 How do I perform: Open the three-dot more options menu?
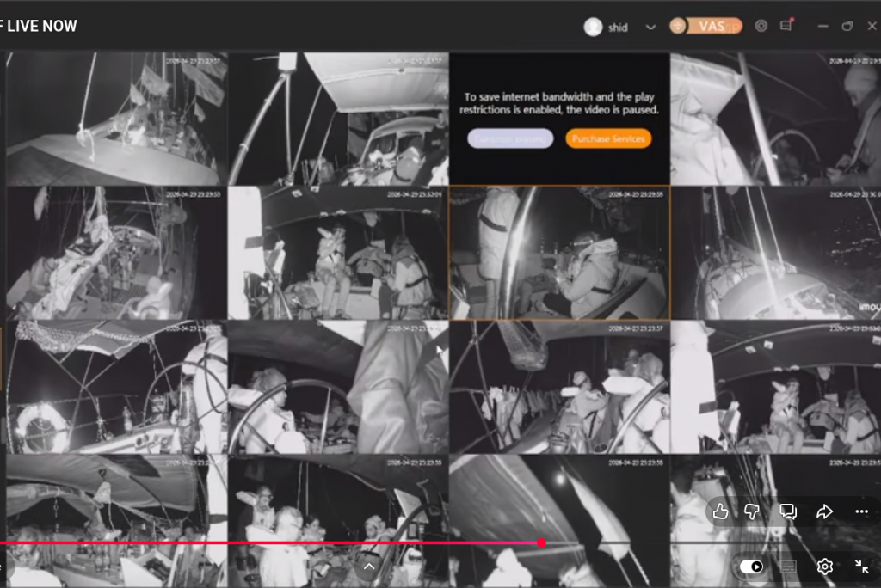coord(861,511)
